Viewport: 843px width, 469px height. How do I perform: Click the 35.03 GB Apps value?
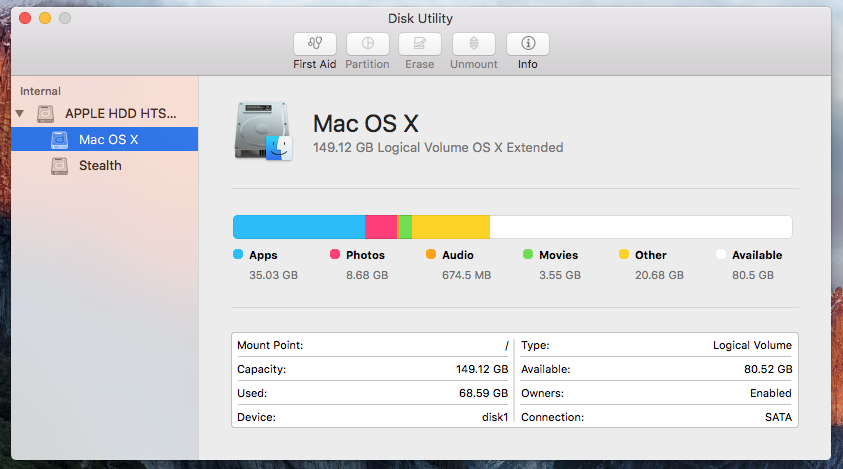273,275
